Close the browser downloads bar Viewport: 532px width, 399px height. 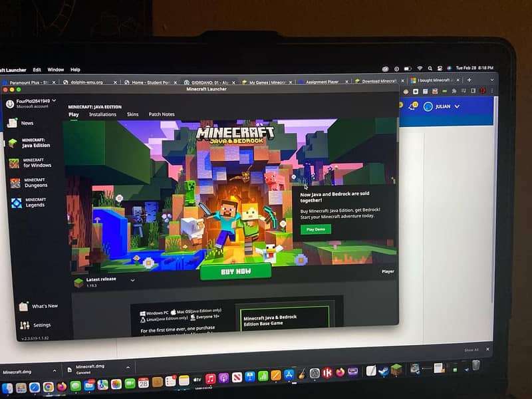487,349
